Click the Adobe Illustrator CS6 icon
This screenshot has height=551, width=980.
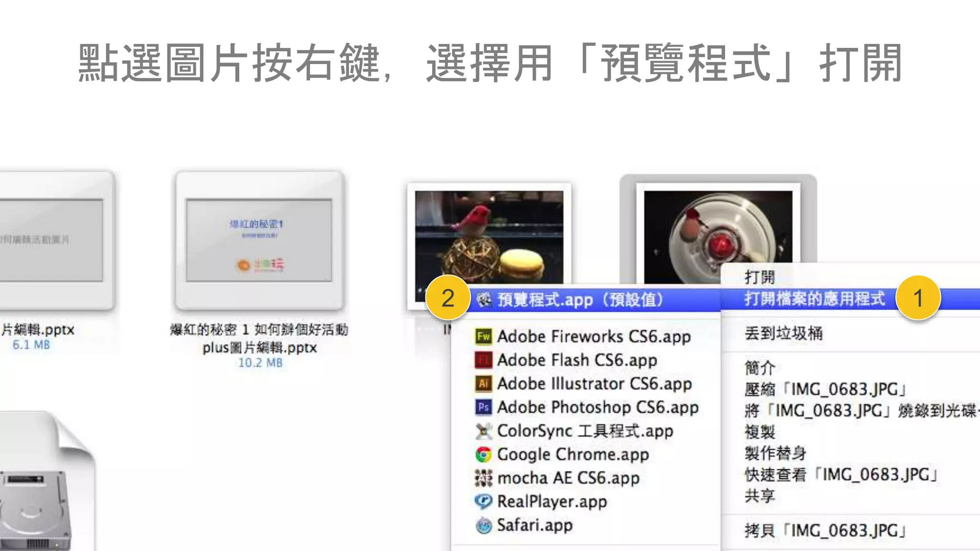483,383
